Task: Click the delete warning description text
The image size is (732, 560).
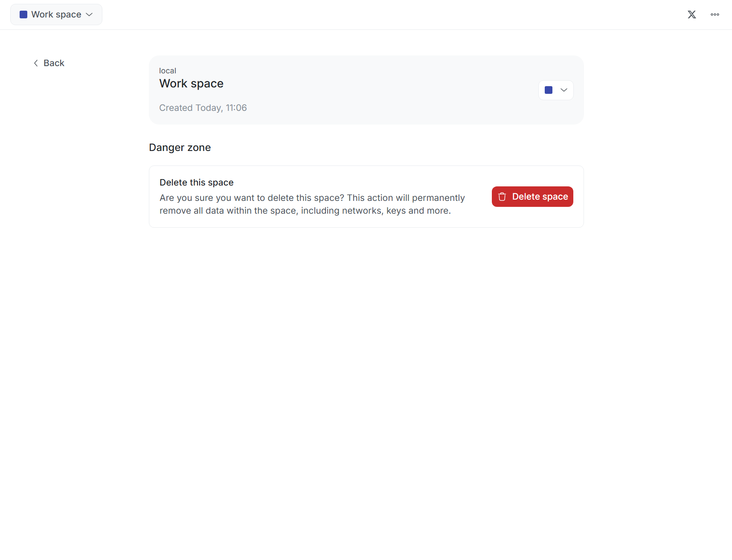Action: (x=311, y=204)
